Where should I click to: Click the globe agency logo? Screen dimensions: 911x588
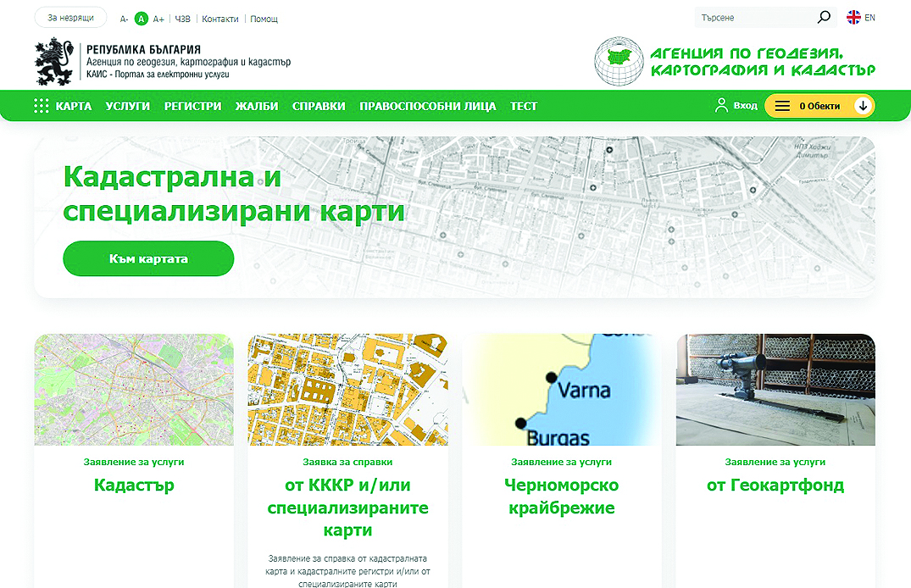coord(618,62)
